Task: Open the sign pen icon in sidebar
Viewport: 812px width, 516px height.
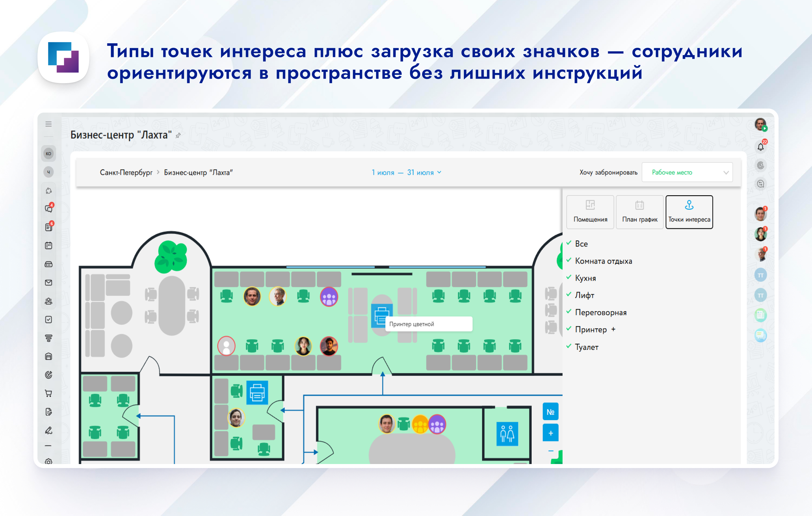Action: pos(49,430)
